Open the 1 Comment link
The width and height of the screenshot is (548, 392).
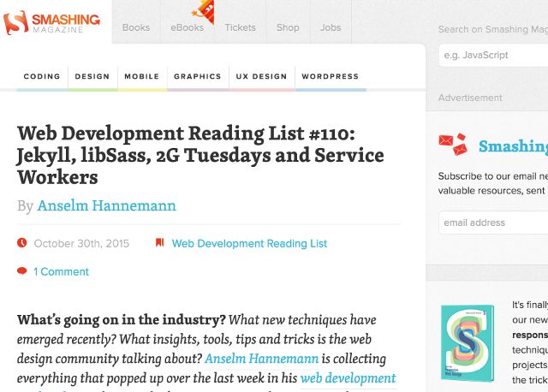point(61,271)
